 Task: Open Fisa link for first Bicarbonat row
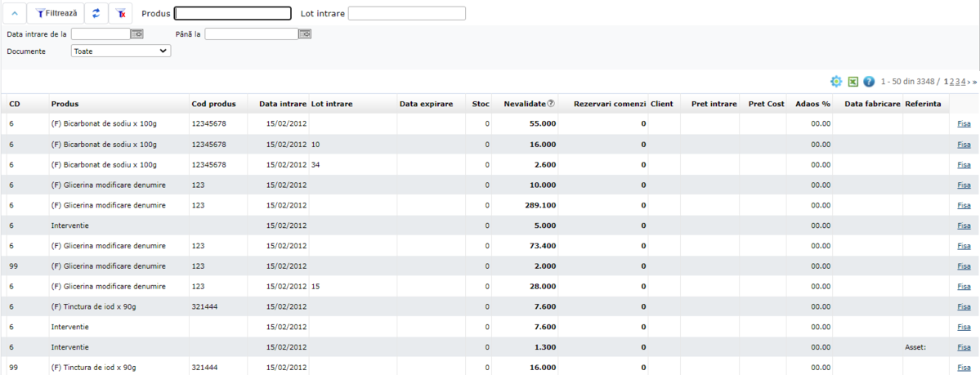coord(964,124)
